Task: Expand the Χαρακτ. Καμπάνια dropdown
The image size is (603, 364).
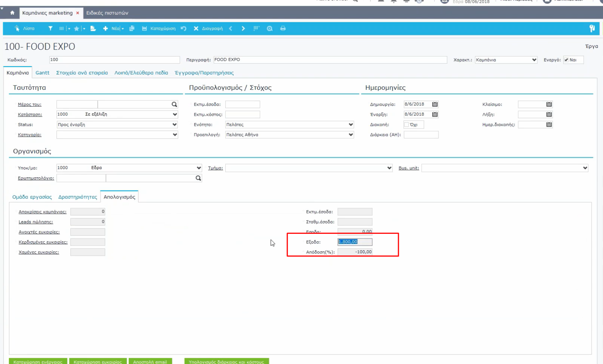Action: tap(534, 60)
